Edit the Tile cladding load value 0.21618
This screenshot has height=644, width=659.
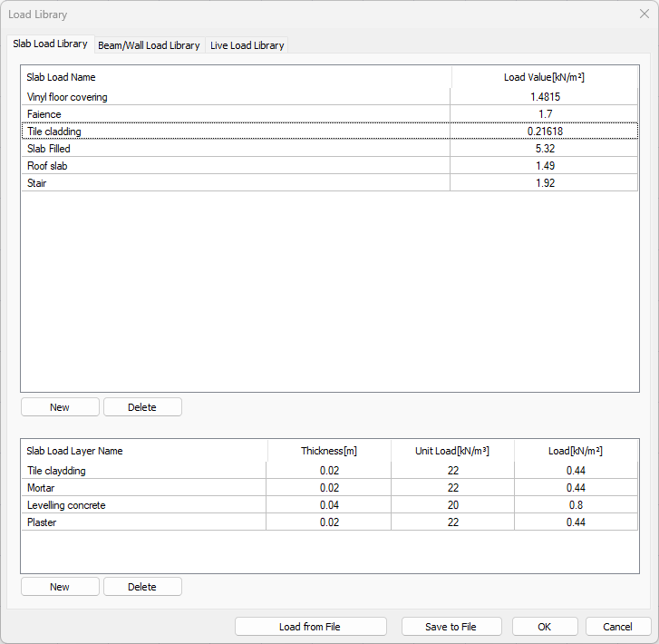point(544,132)
